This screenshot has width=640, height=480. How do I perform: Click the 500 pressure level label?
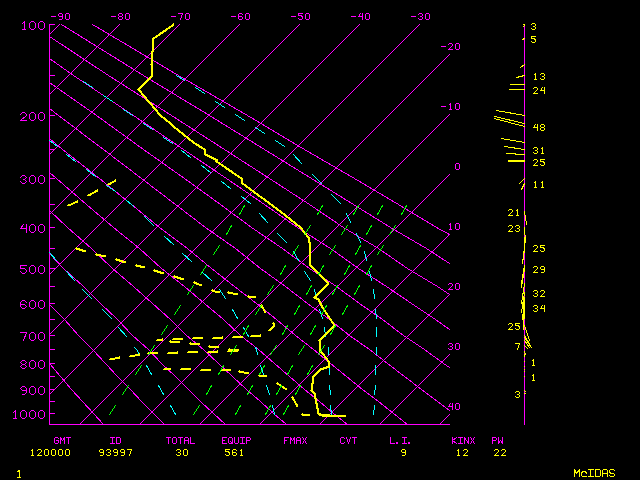(x=32, y=270)
